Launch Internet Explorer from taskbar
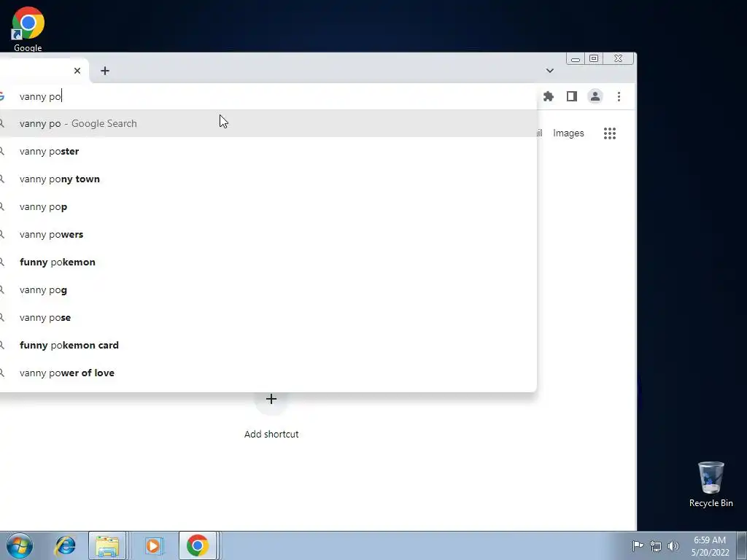Viewport: 747px width, 560px height. point(65,545)
